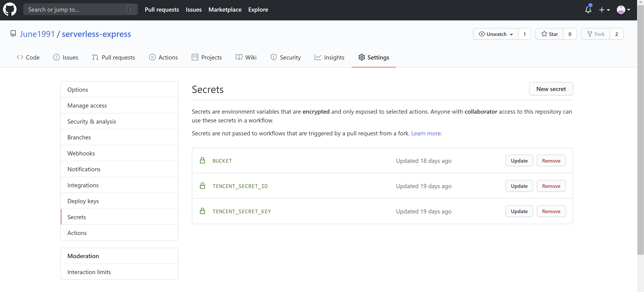Open Security & analysis settings
644x292 pixels.
(119, 121)
